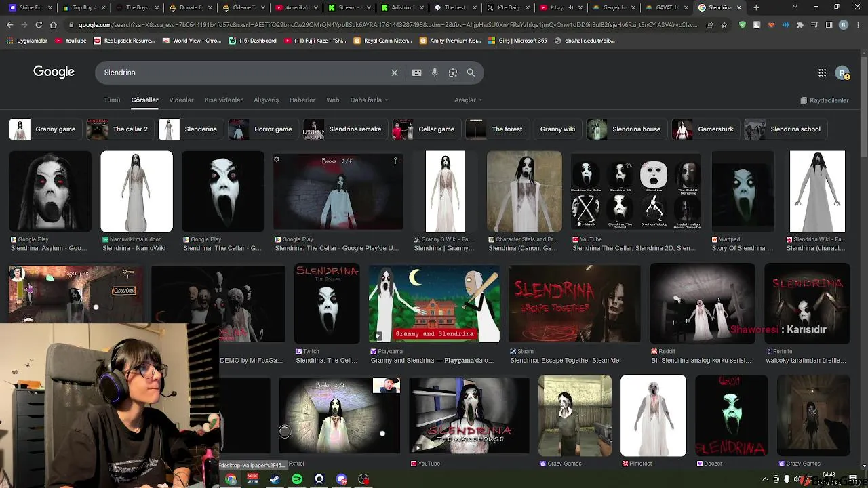
Task: Open the Uygulamalar apps shortcut
Action: click(28, 41)
